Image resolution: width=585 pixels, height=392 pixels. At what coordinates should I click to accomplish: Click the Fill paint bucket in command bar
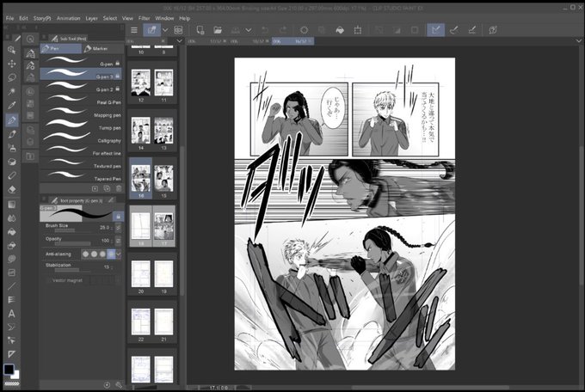[340, 30]
